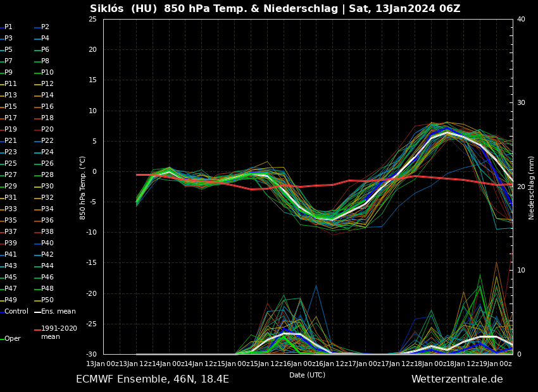Click the P1 legend entry
Viewport: 538px width, 392px height.
click(8, 27)
